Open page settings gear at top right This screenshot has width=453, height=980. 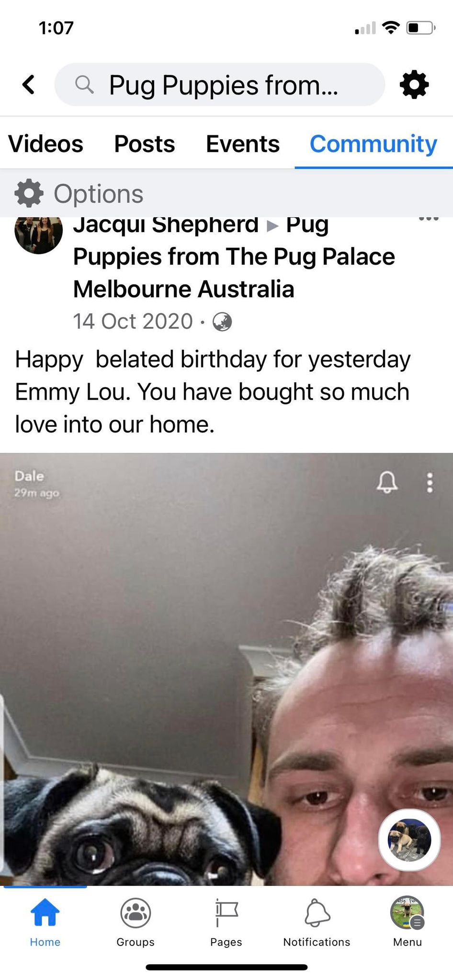(x=414, y=85)
